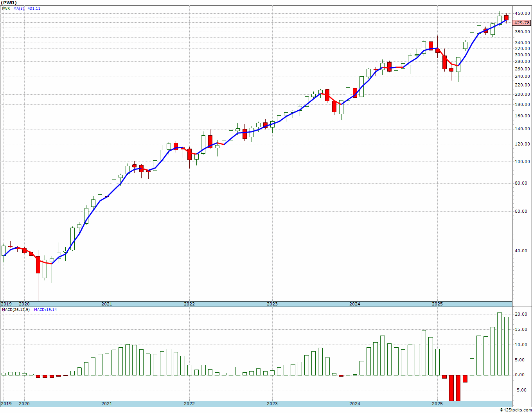Click the 160.00 price axis label
The width and height of the screenshot is (532, 413).
[x=523, y=116]
